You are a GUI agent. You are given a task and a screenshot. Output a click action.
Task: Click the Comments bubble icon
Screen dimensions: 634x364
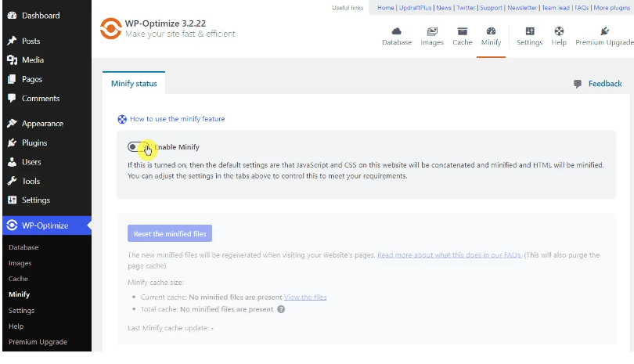pyautogui.click(x=12, y=99)
